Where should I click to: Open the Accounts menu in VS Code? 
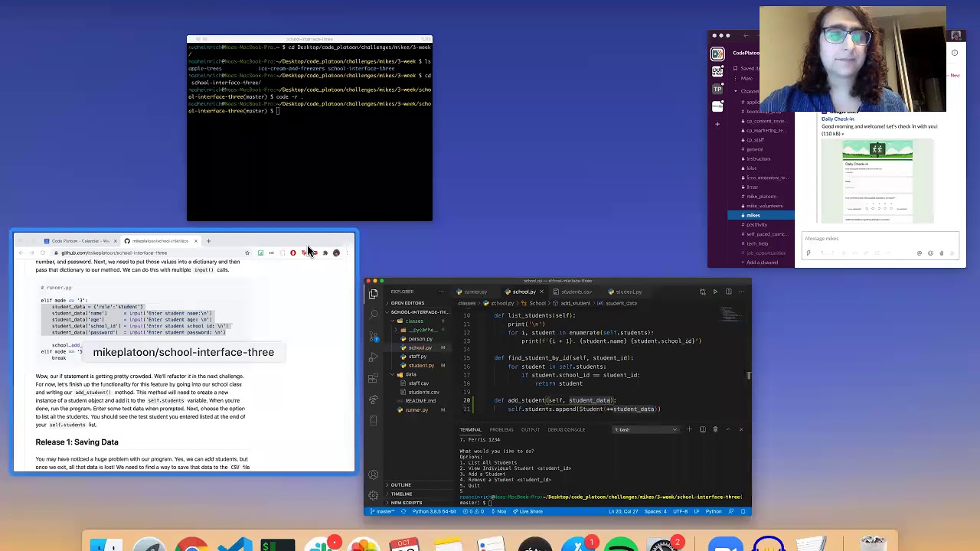(373, 475)
